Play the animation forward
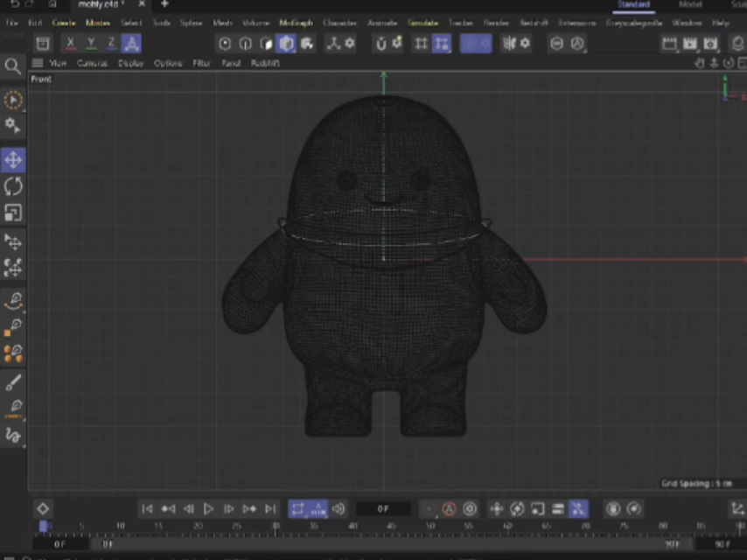 click(x=209, y=509)
